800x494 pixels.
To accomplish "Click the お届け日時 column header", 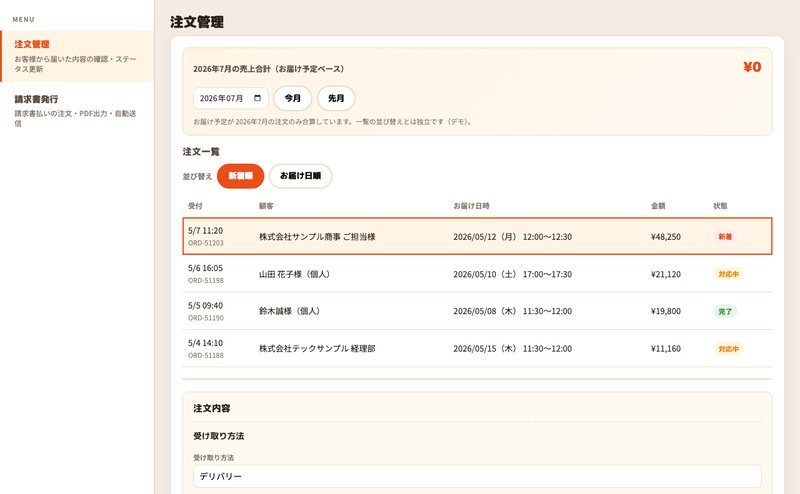I will [x=471, y=206].
